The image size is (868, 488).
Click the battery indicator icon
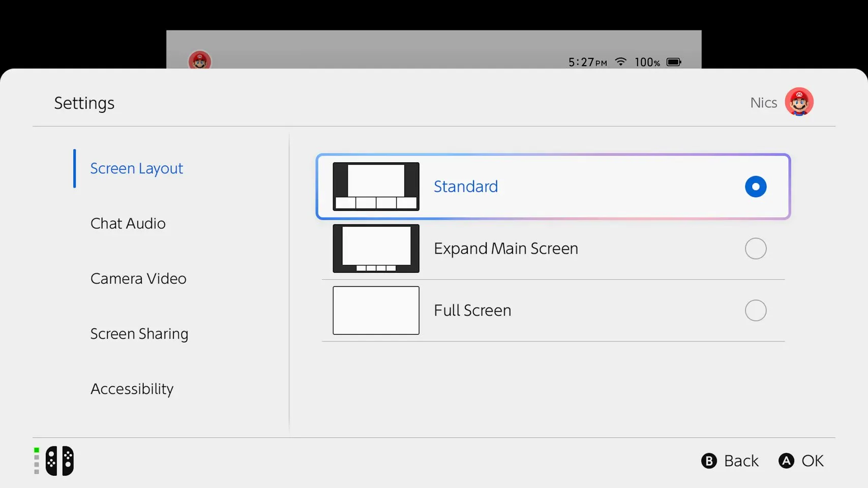click(x=674, y=62)
